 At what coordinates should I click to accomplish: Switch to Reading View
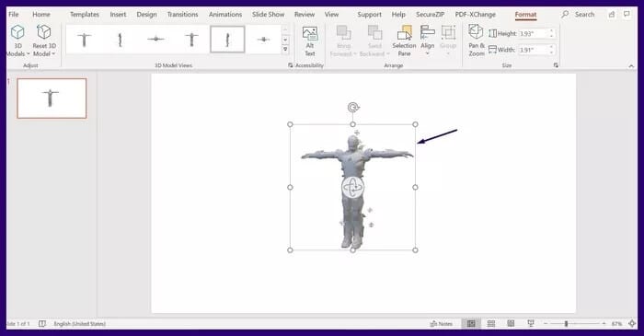(x=511, y=324)
